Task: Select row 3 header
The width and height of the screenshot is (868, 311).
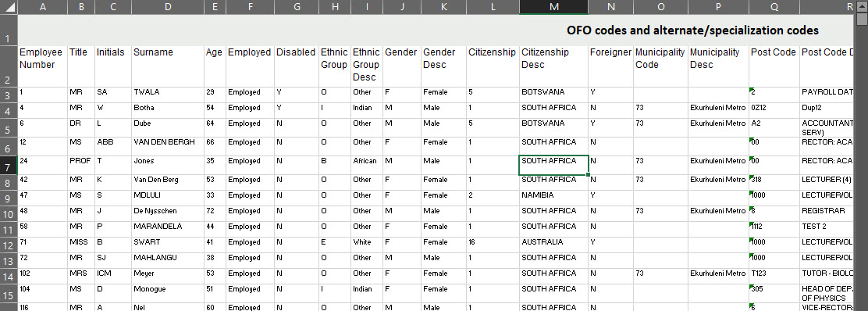Action: [9, 95]
